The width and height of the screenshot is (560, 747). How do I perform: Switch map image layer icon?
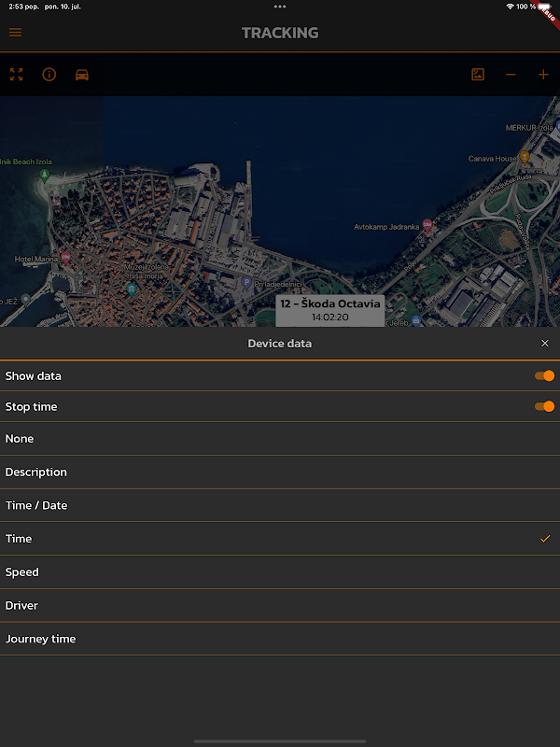(x=478, y=75)
